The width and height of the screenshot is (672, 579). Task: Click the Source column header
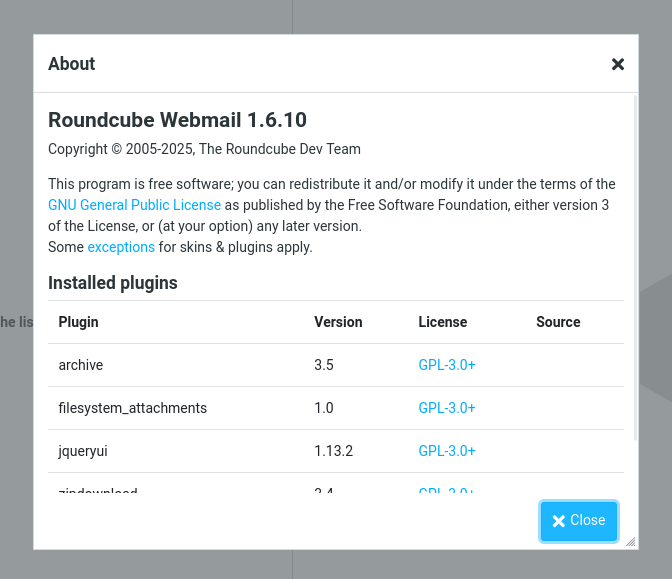coord(558,322)
